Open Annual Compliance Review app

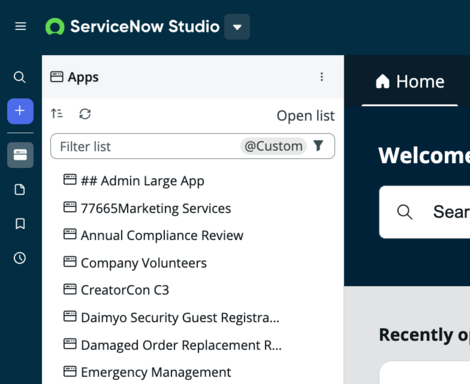(153, 235)
